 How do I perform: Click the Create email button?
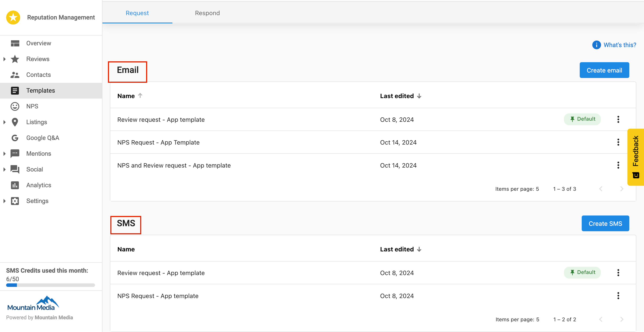(x=604, y=70)
